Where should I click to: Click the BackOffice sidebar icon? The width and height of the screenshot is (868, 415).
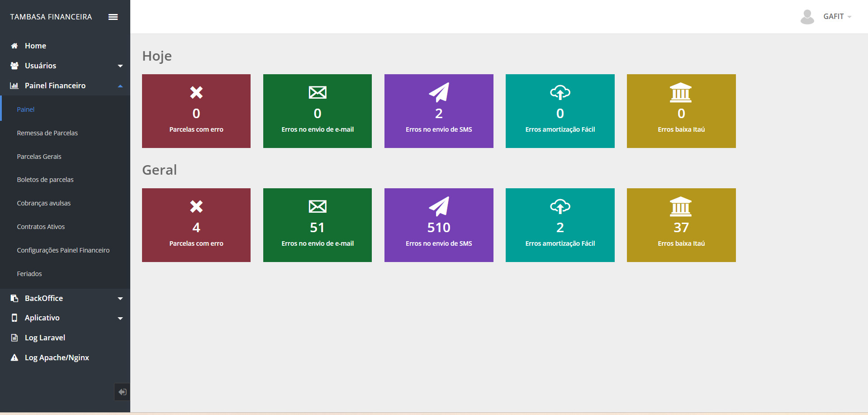[x=14, y=298]
